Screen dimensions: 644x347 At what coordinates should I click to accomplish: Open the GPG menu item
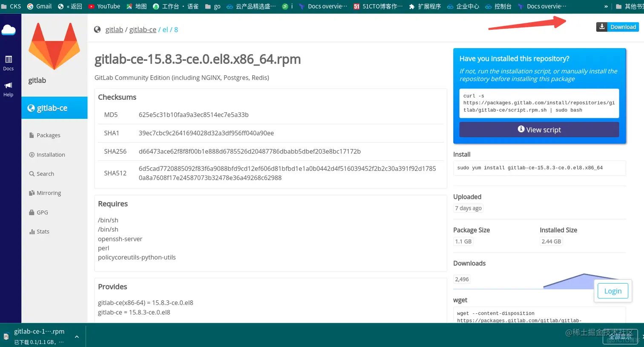pyautogui.click(x=38, y=212)
